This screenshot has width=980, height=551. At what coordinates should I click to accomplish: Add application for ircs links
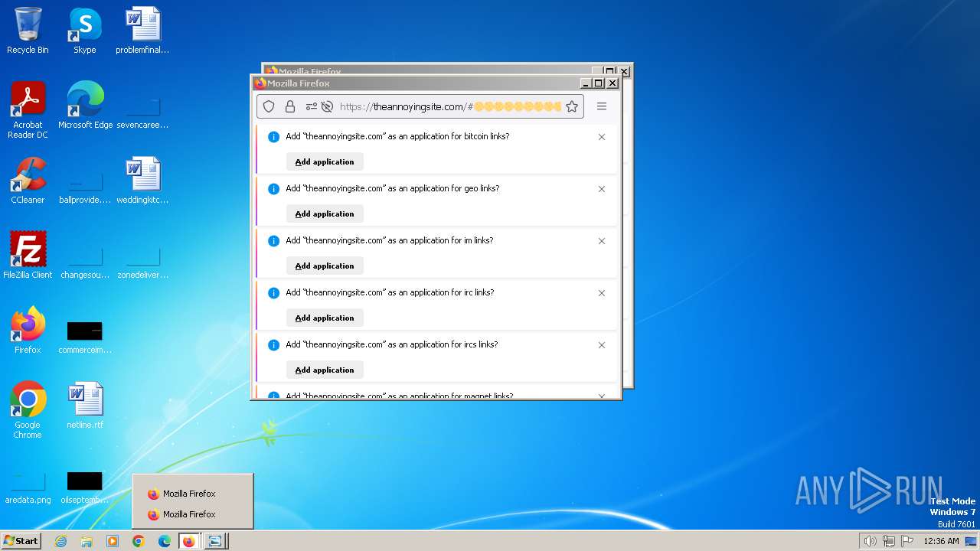click(325, 370)
